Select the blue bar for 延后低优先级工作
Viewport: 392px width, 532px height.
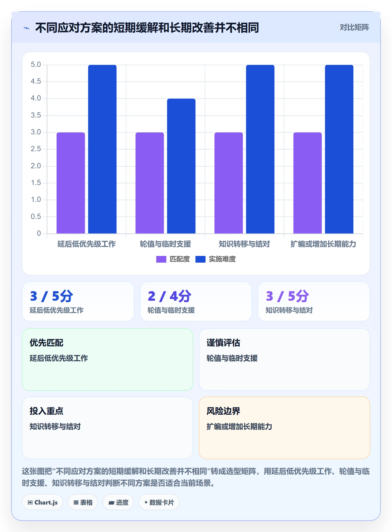pos(102,149)
